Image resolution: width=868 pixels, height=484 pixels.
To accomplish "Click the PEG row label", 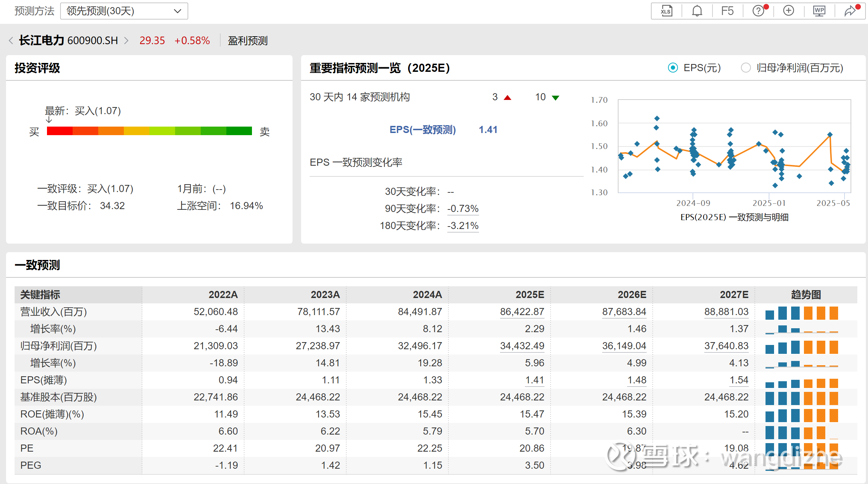I will (x=31, y=465).
